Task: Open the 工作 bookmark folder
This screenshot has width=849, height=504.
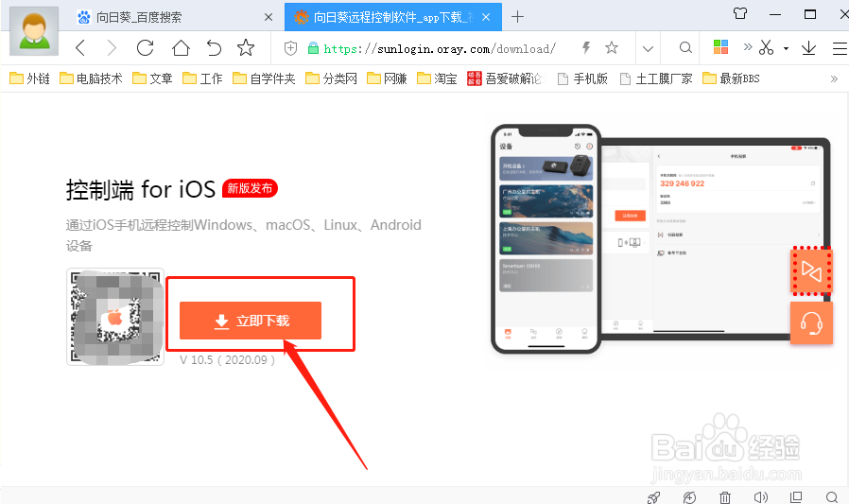Action: 202,79
